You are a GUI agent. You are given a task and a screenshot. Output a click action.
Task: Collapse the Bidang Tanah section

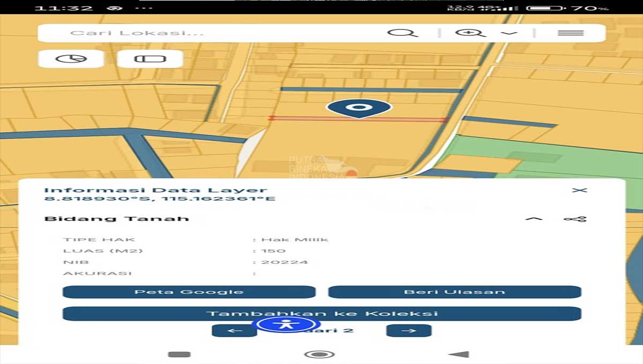(534, 219)
